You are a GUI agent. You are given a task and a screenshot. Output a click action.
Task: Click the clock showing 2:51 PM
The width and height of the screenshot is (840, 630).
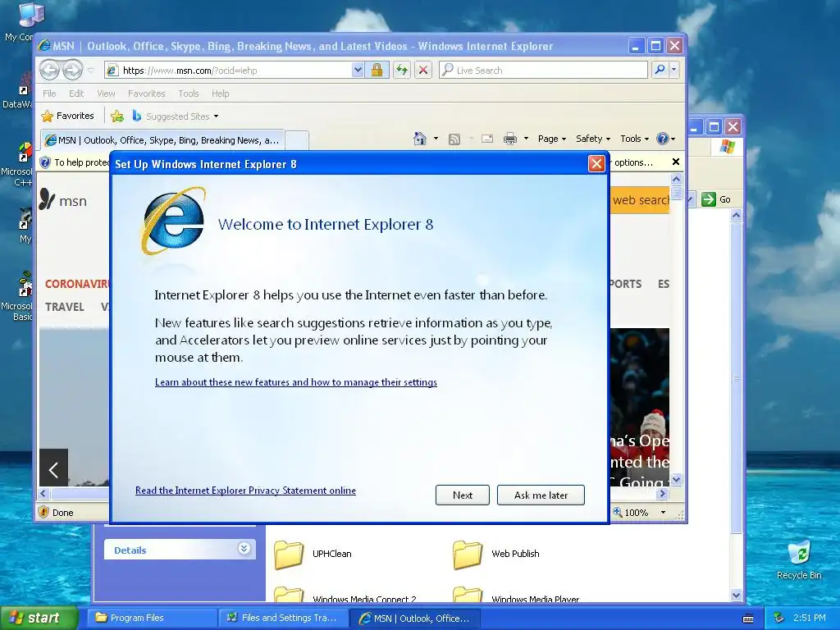coord(809,618)
